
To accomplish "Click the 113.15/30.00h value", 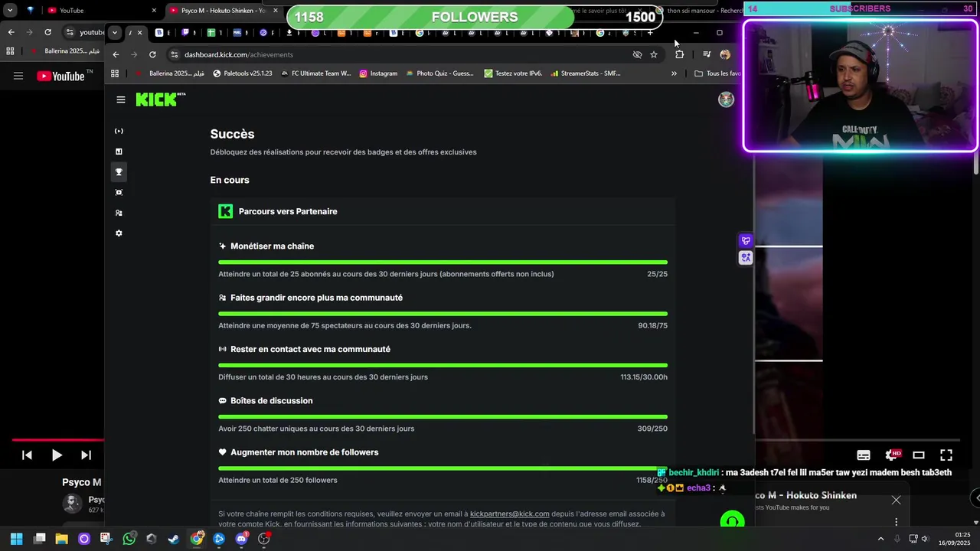I will coord(644,377).
